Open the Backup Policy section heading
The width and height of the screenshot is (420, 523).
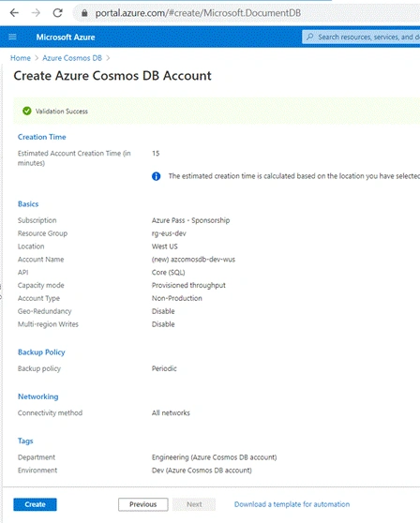[x=41, y=352]
